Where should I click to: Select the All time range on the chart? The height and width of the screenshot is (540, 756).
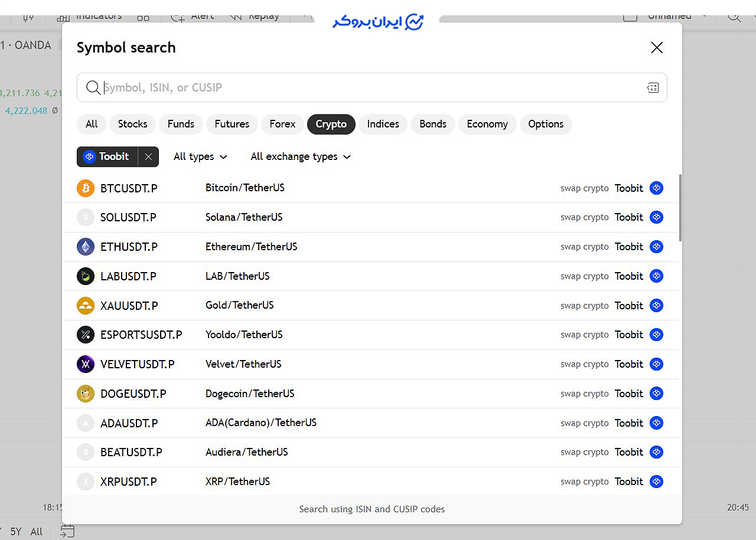coord(37,532)
